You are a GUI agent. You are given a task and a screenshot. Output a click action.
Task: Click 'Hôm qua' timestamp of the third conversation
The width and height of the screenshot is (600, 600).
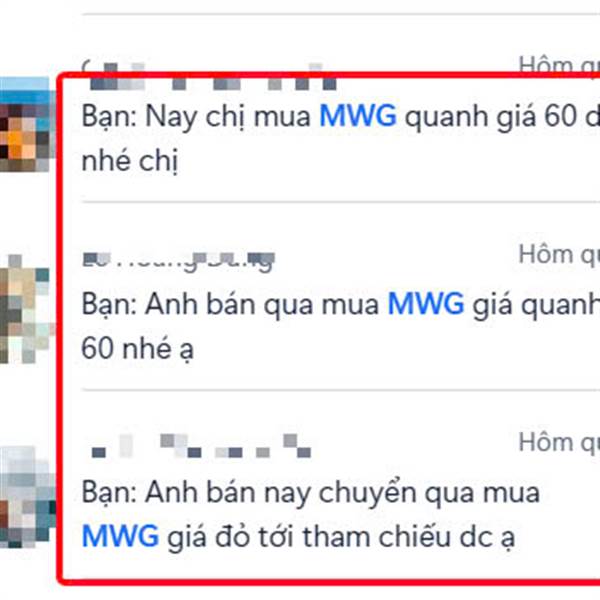(x=559, y=442)
